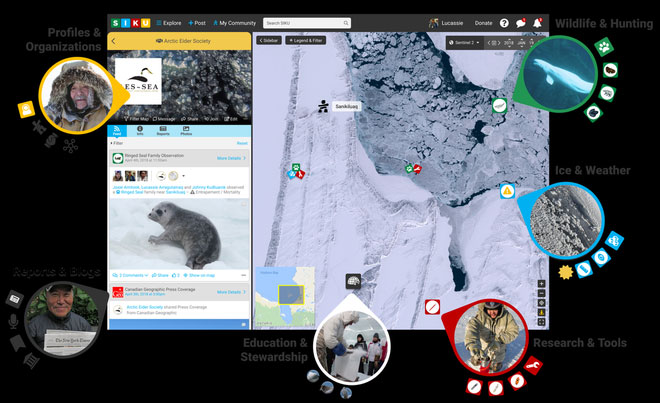Open the Post menu

tap(197, 23)
